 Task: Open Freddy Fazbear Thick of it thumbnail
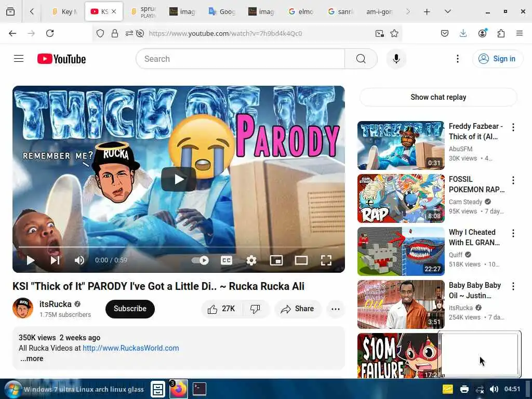401,145
